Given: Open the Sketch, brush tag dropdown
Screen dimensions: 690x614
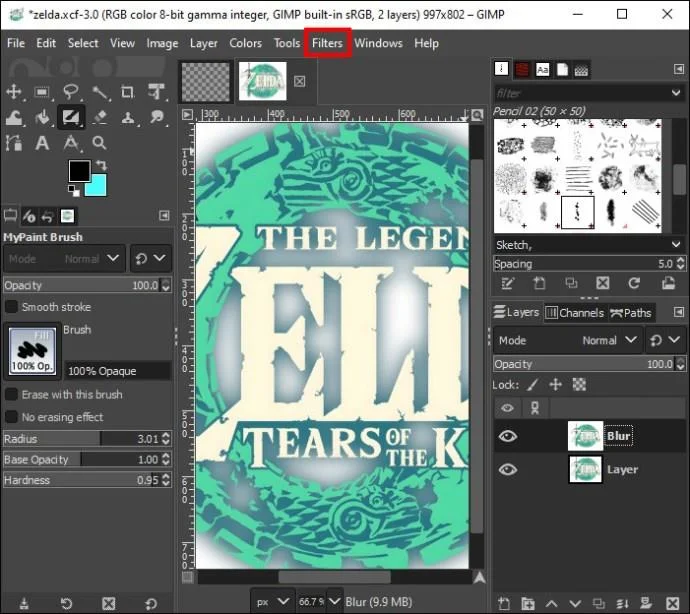Looking at the screenshot, I should [x=676, y=245].
